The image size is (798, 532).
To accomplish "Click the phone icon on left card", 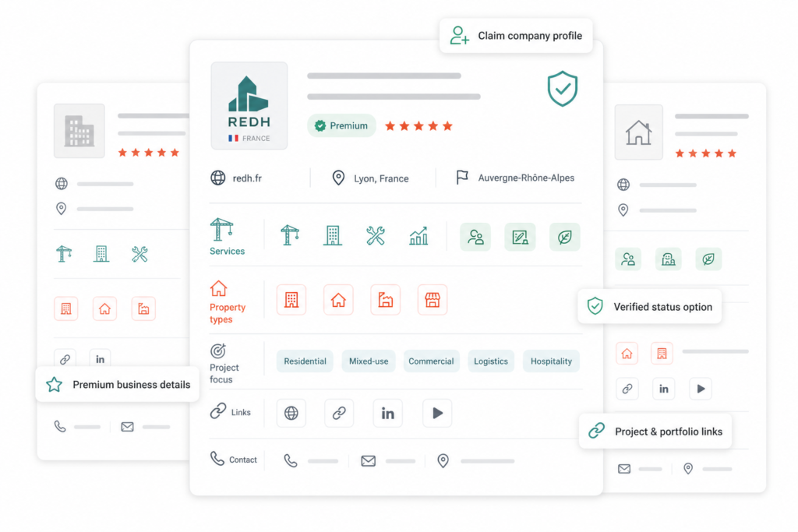I will (x=60, y=426).
